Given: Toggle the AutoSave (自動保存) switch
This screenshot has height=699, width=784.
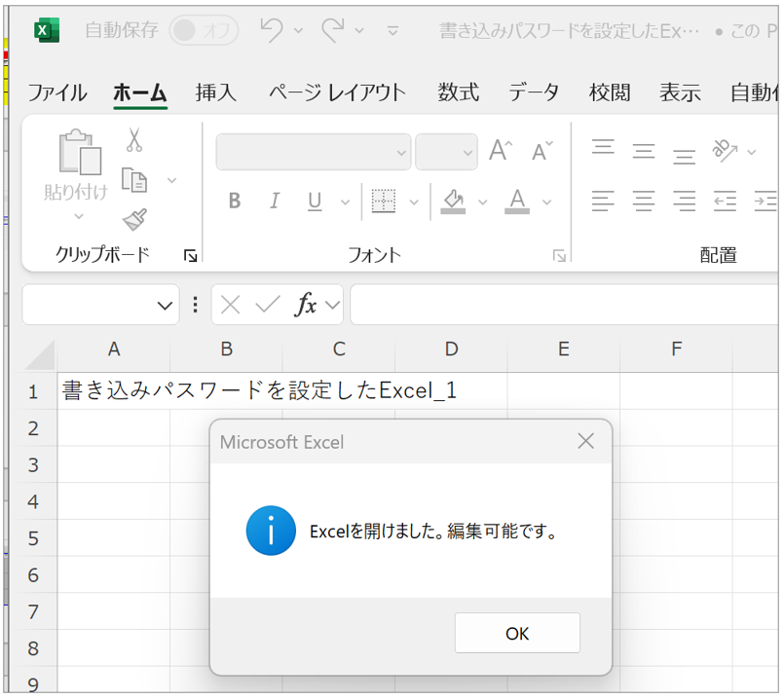Looking at the screenshot, I should (x=204, y=30).
